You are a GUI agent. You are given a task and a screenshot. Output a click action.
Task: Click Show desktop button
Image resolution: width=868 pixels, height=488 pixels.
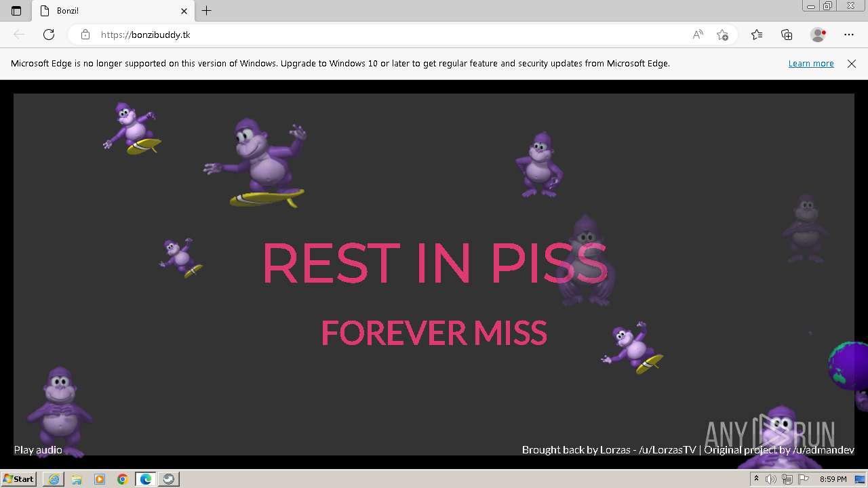(x=861, y=479)
